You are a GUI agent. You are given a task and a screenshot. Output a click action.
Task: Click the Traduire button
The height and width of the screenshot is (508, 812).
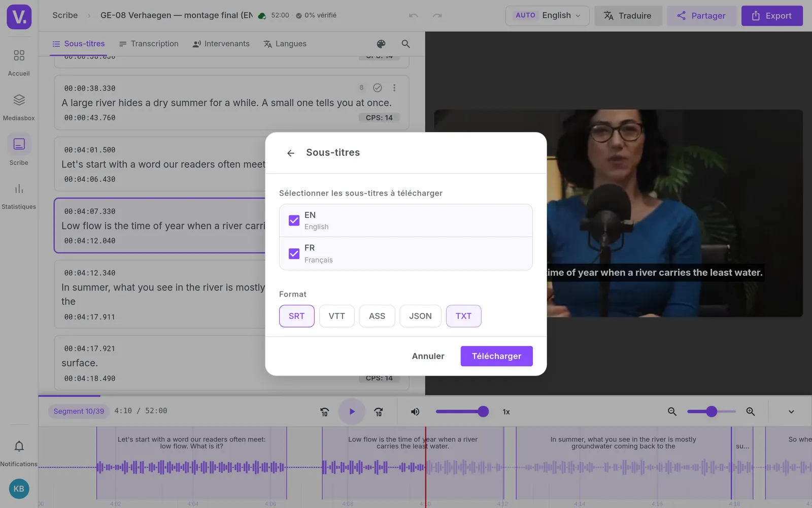coord(628,16)
